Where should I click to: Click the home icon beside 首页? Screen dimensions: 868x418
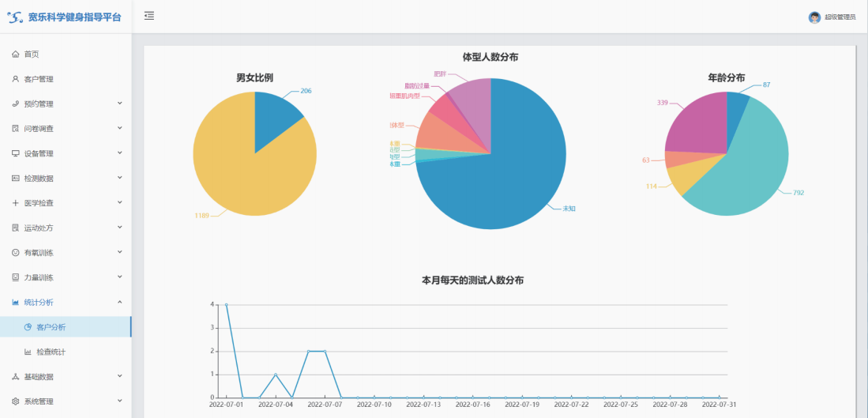pyautogui.click(x=15, y=55)
